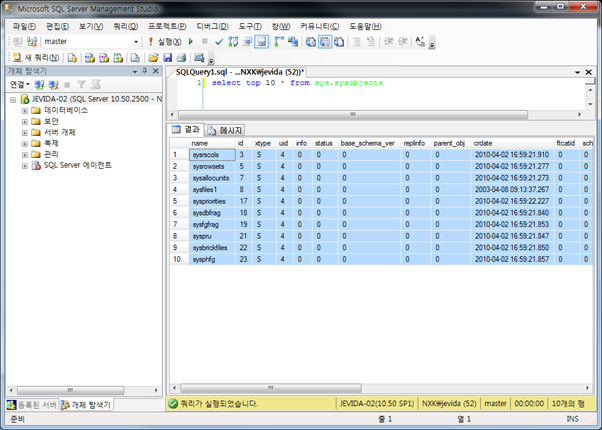Toggle auto-hide pin on Object Explorer panel
Screen dimensions: 602x430
(145, 71)
